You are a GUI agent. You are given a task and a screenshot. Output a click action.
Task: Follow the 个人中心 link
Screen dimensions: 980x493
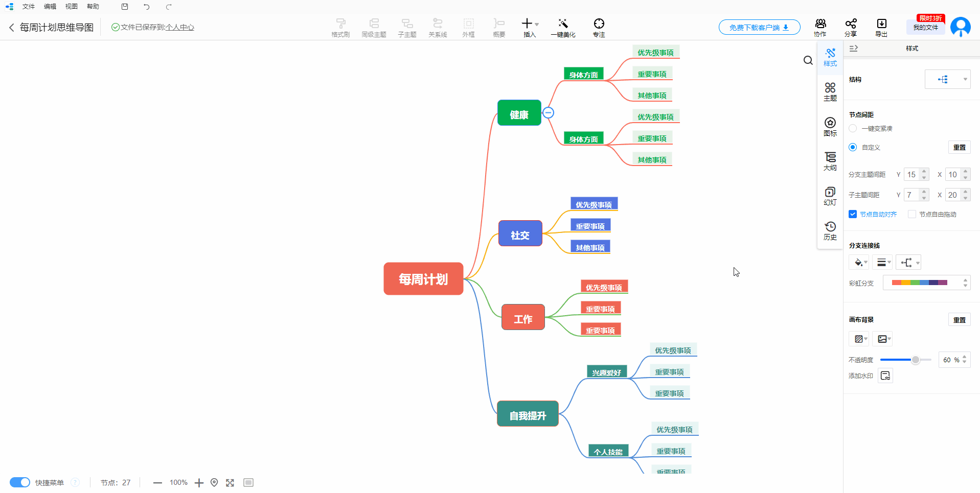(x=180, y=27)
